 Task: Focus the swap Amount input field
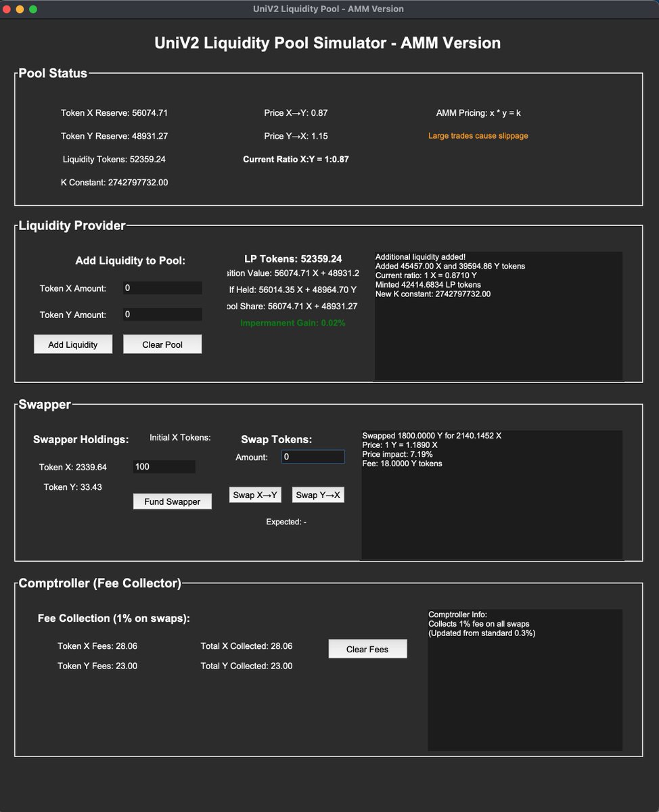(313, 457)
